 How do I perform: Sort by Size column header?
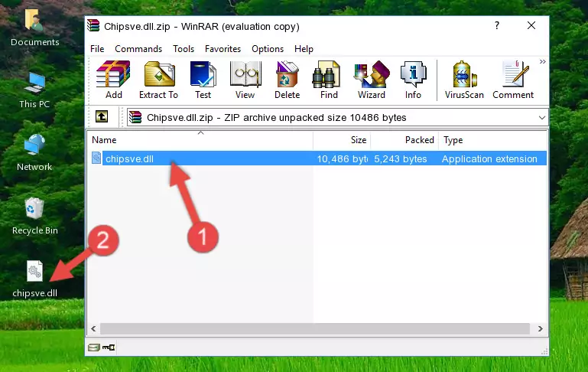(342, 140)
